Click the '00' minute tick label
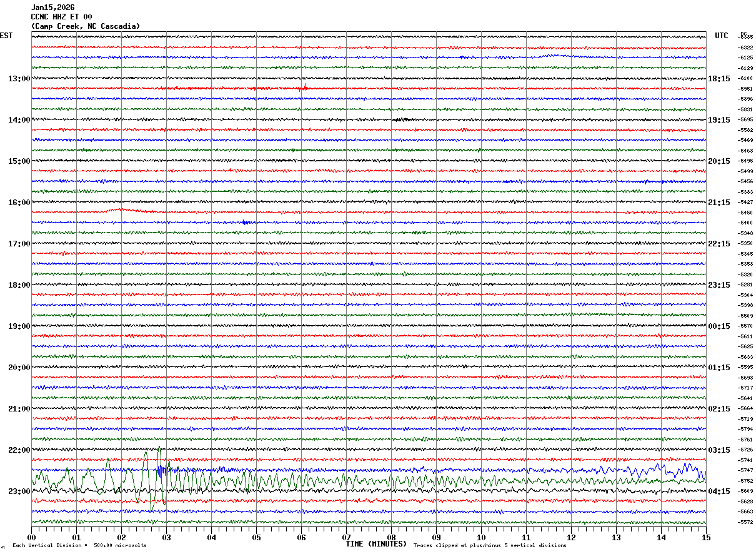Image resolution: width=756 pixels, height=554 pixels. (x=31, y=537)
